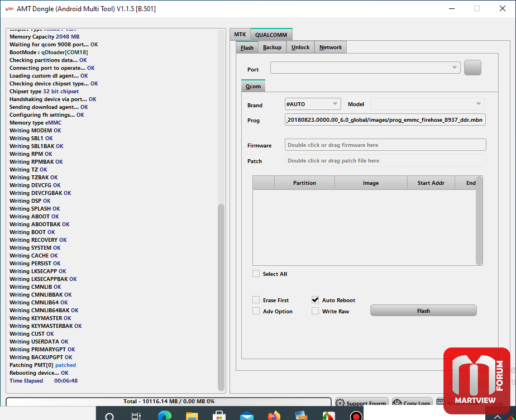This screenshot has height=420, width=516.
Task: Click the 'Writing RECOVERY OK' log line
Action: tap(38, 240)
